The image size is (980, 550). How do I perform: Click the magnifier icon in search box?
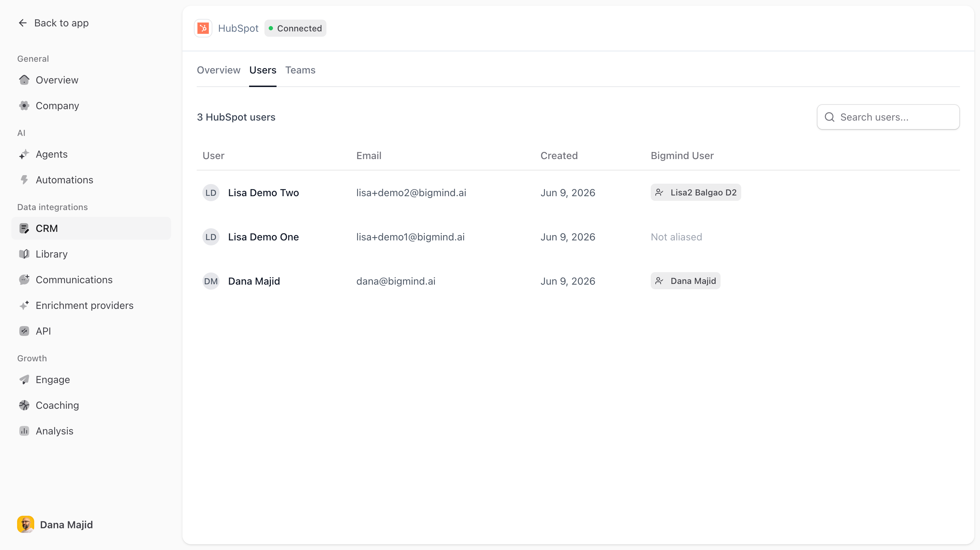tap(830, 117)
